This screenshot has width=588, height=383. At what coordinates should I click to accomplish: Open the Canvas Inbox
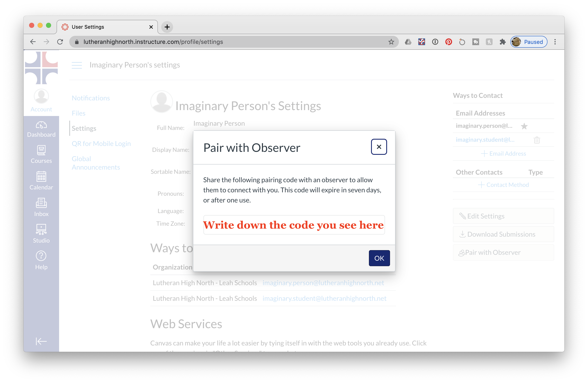click(41, 208)
